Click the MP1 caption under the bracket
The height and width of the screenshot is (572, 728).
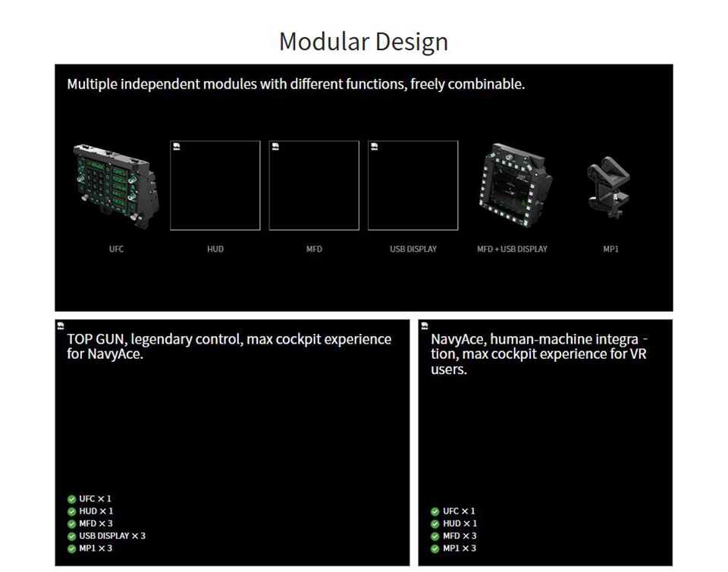click(610, 249)
